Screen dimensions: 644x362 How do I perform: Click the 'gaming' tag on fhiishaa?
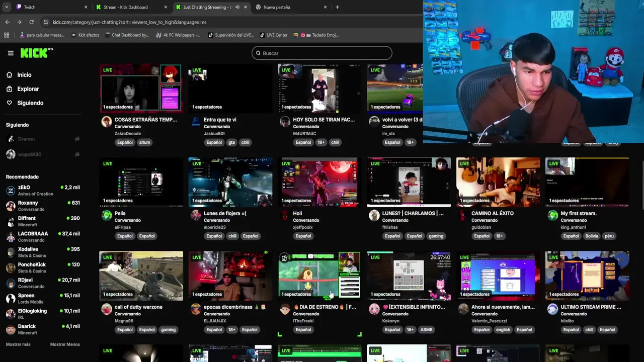point(436,236)
